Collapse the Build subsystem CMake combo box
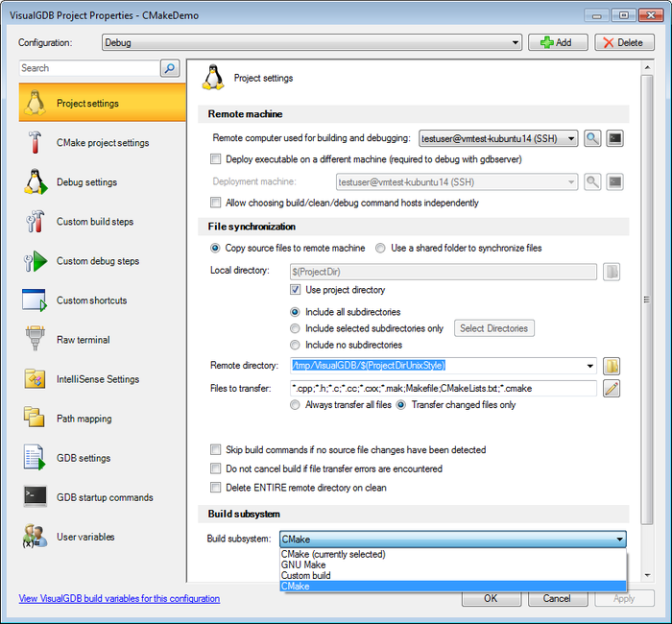The image size is (672, 624). 453,539
